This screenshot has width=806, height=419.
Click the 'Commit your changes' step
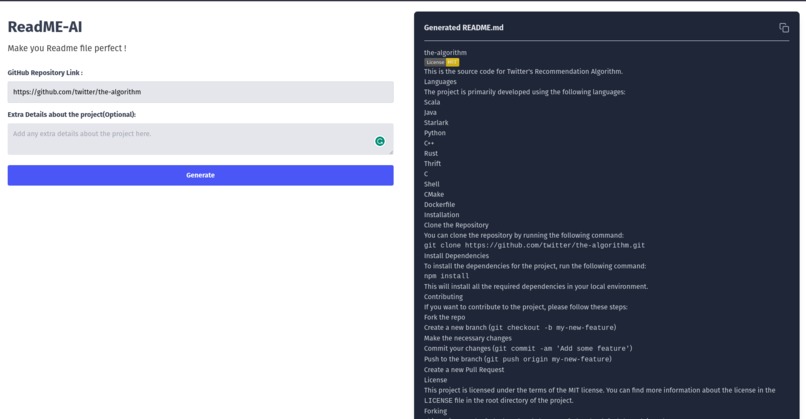528,349
